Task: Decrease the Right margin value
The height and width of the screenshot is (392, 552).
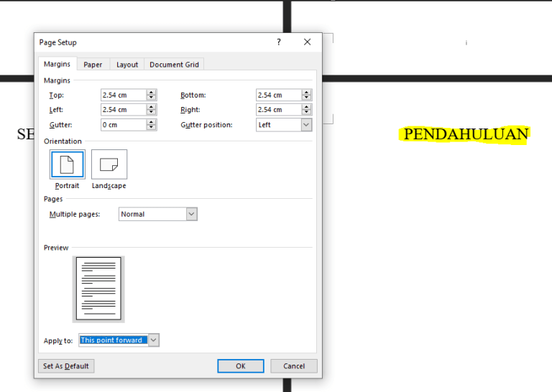Action: [307, 112]
